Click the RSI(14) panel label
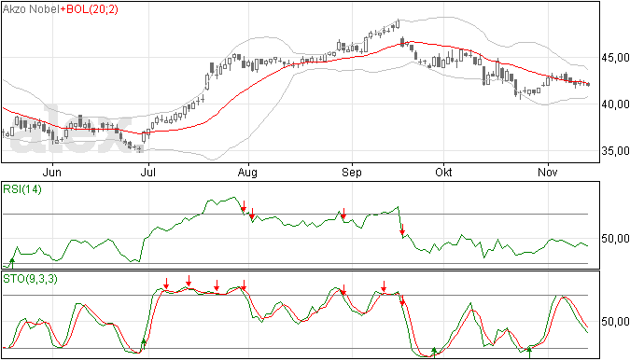This screenshot has height=361, width=644. [22, 189]
